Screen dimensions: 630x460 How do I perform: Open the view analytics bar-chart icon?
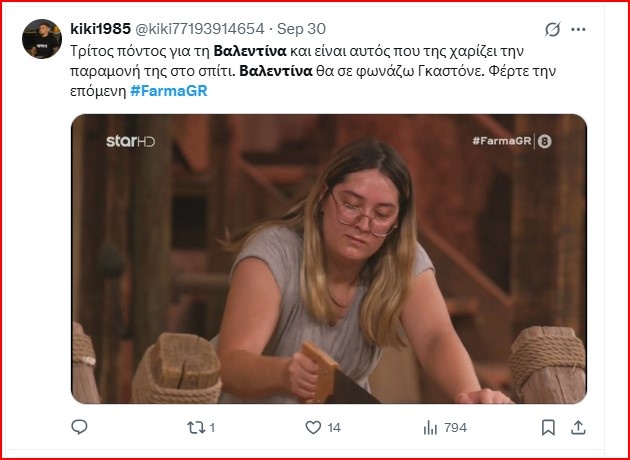coord(431,427)
